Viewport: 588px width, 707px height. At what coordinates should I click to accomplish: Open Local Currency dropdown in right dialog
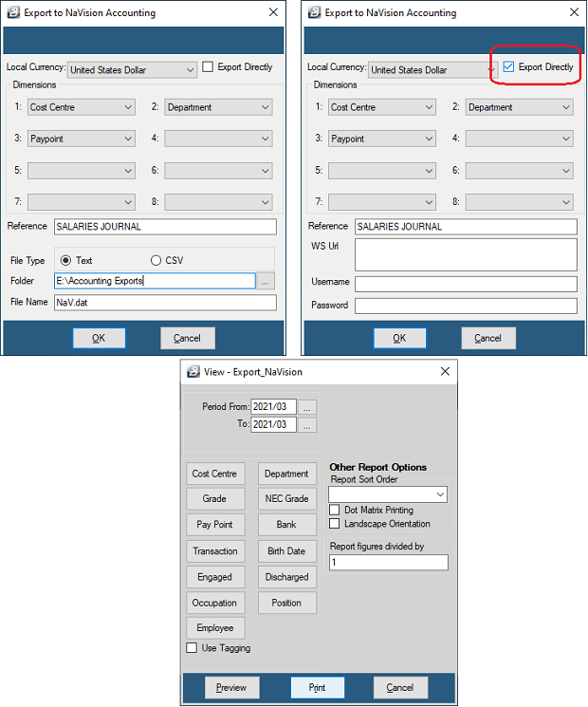pos(432,70)
